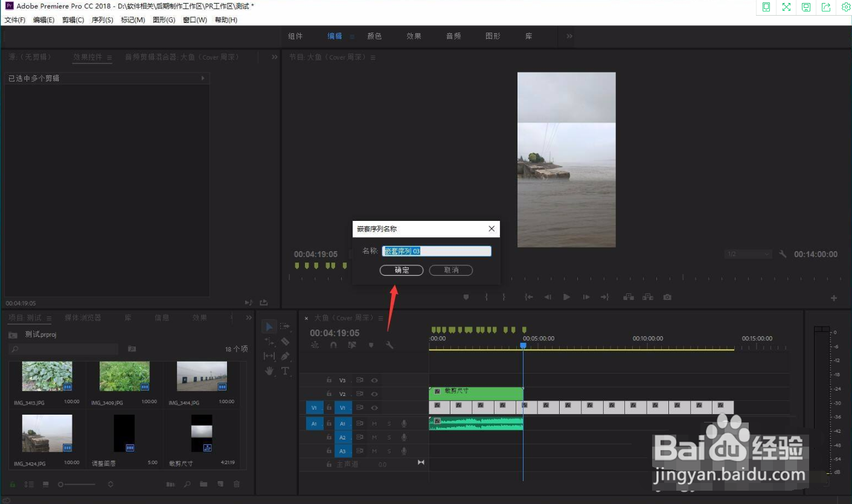Click Add Marker icon in timeline header
Viewport: 852px width, 504px height.
(x=371, y=345)
